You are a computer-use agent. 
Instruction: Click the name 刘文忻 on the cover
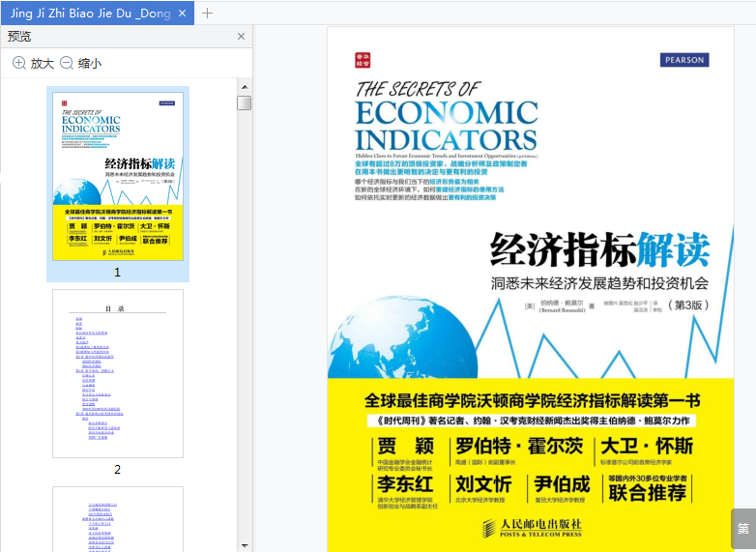483,484
